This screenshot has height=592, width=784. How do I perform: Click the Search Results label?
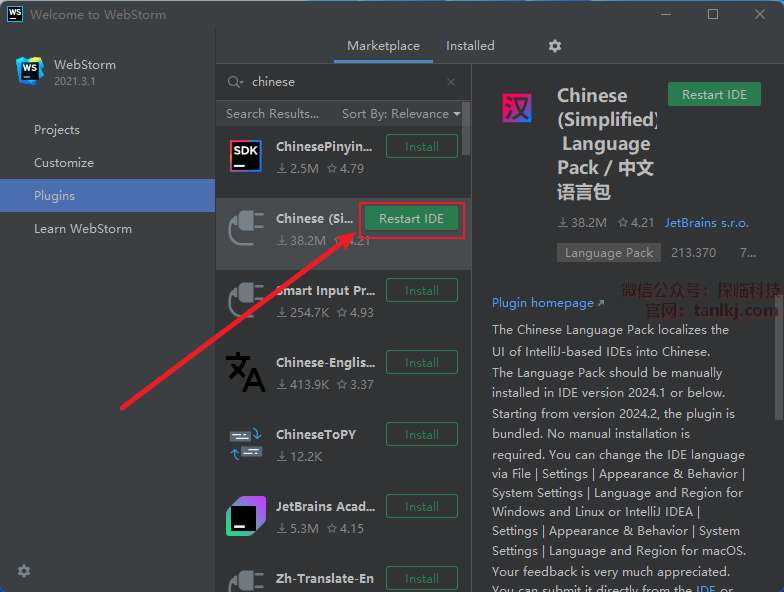[272, 114]
